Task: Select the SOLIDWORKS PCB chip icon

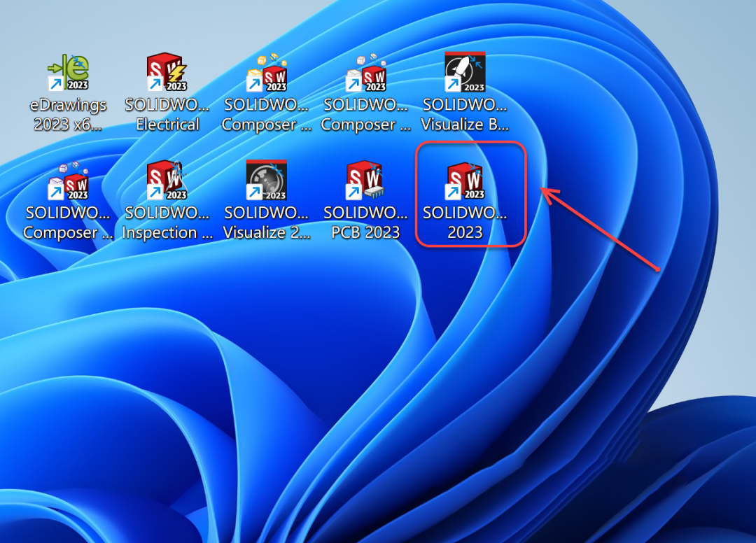Action: click(366, 181)
